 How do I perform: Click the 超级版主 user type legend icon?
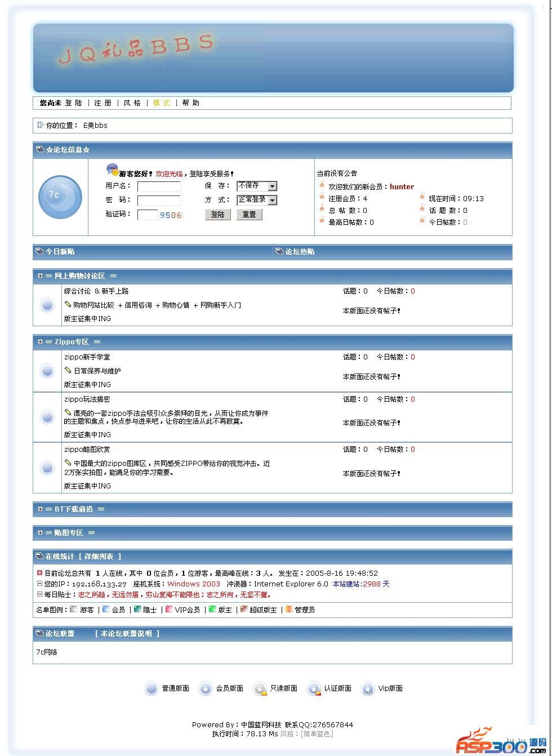pyautogui.click(x=244, y=609)
